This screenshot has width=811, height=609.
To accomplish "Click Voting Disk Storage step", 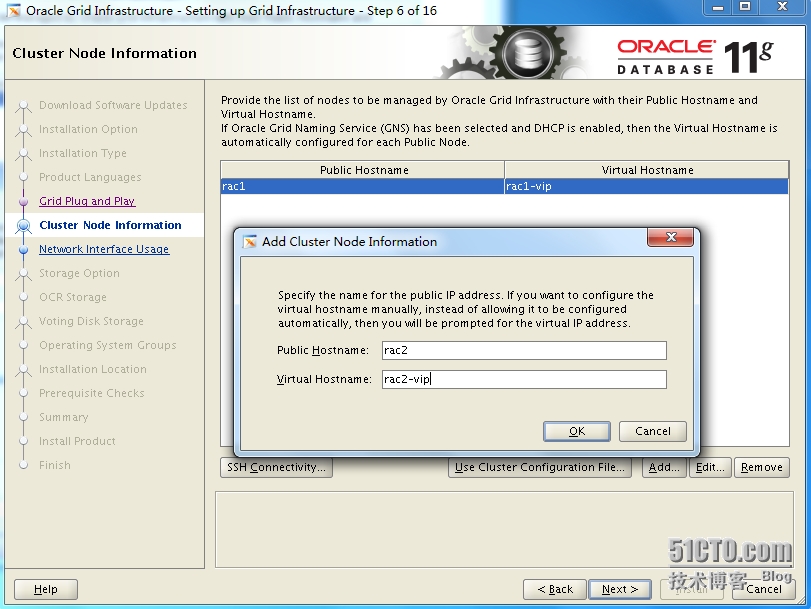I will click(x=92, y=321).
